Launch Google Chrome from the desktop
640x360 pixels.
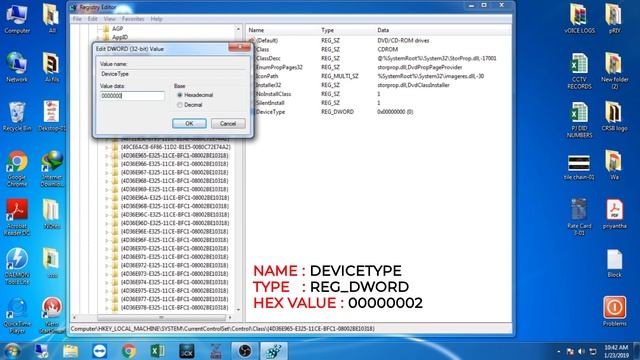click(x=17, y=168)
